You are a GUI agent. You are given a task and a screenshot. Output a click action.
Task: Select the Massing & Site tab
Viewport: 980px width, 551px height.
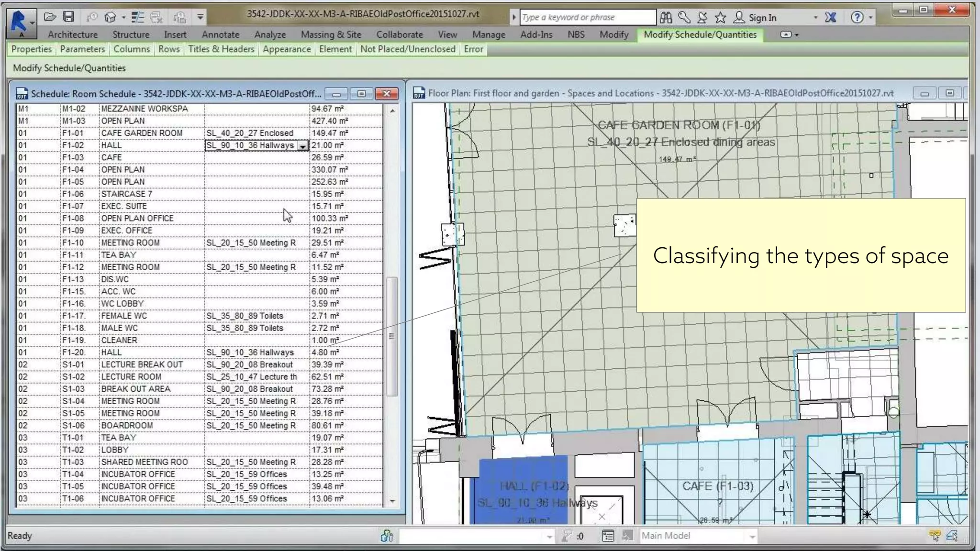[x=331, y=34]
